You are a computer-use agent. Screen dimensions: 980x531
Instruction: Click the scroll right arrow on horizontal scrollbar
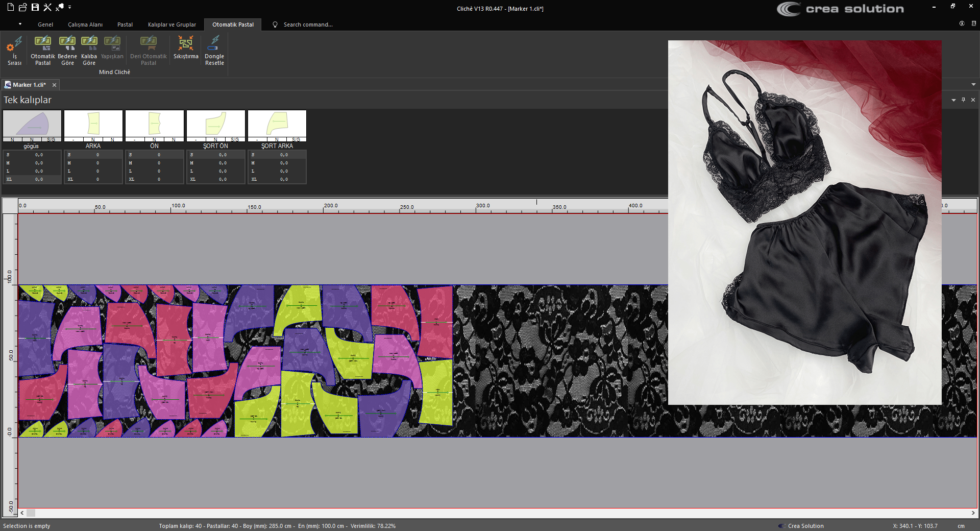coord(973,513)
